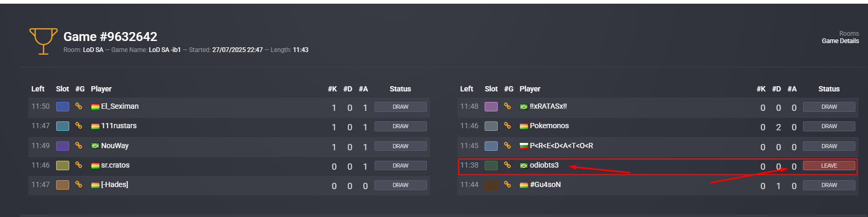The height and width of the screenshot is (217, 868).
Task: Click the purple slot swatch for !!xRATASx!!
Action: click(x=491, y=107)
